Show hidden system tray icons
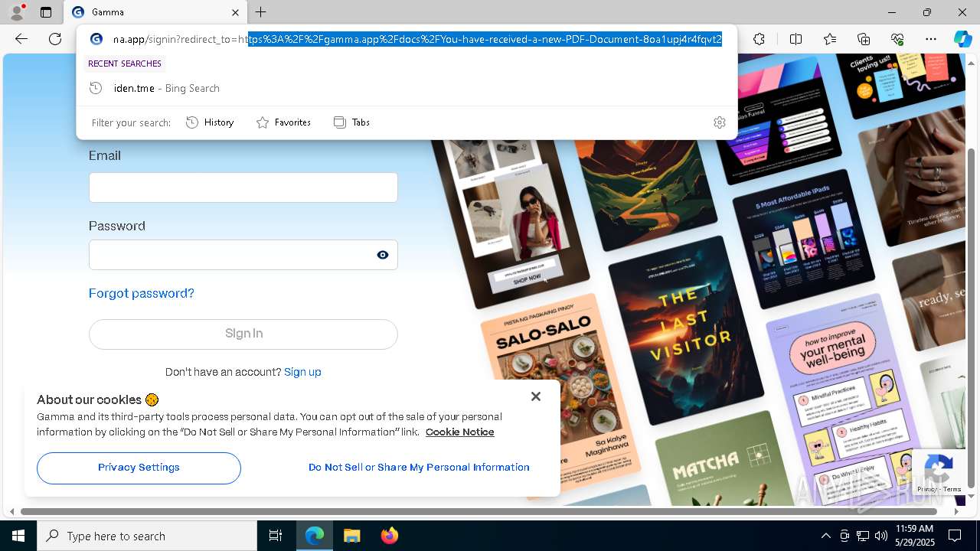 point(825,536)
